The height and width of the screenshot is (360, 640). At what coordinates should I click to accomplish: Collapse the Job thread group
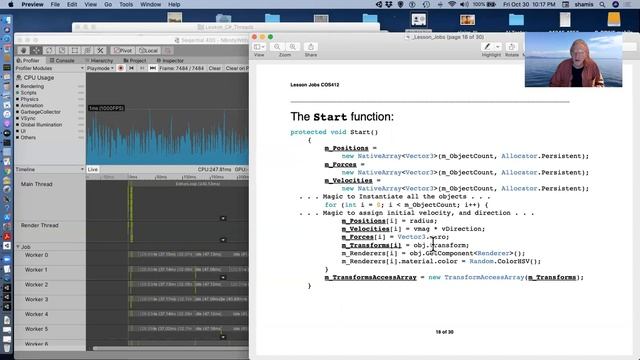(18, 247)
